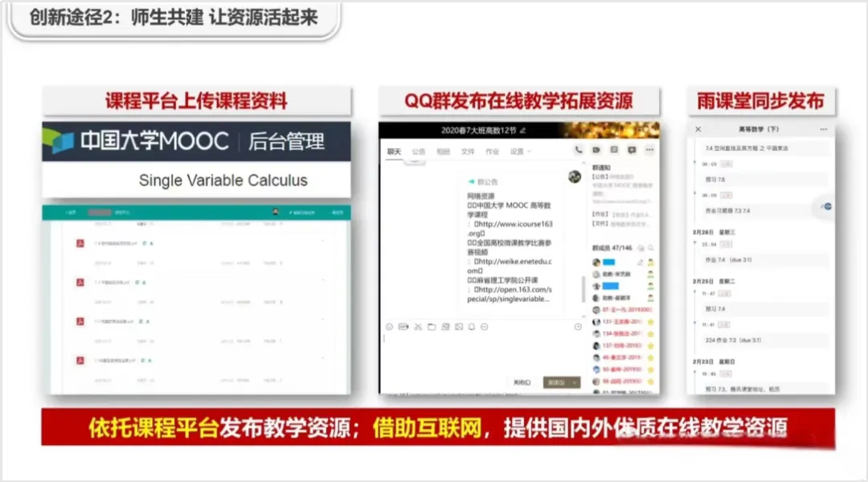Click the picture send-image icon in QQ toolbar

[x=459, y=327]
